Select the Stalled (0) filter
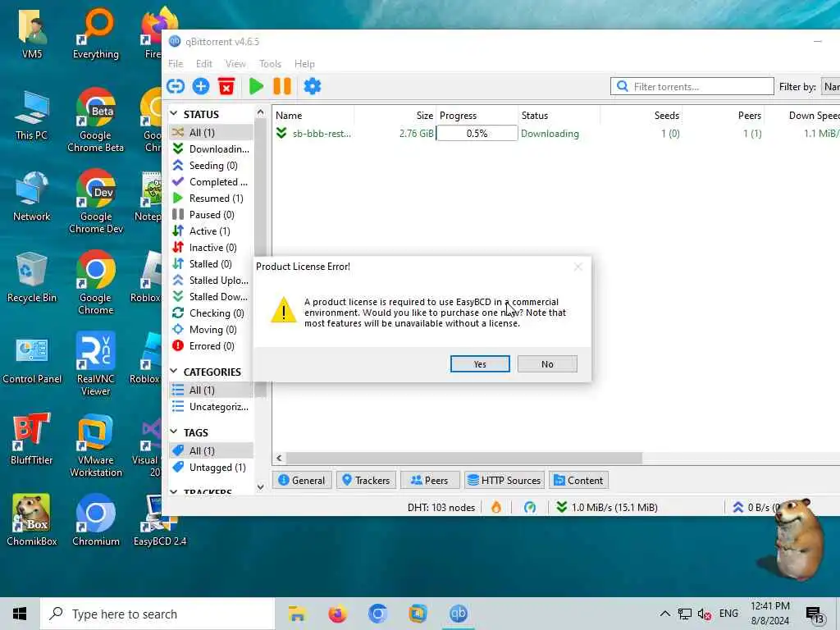840x630 pixels. click(x=211, y=264)
